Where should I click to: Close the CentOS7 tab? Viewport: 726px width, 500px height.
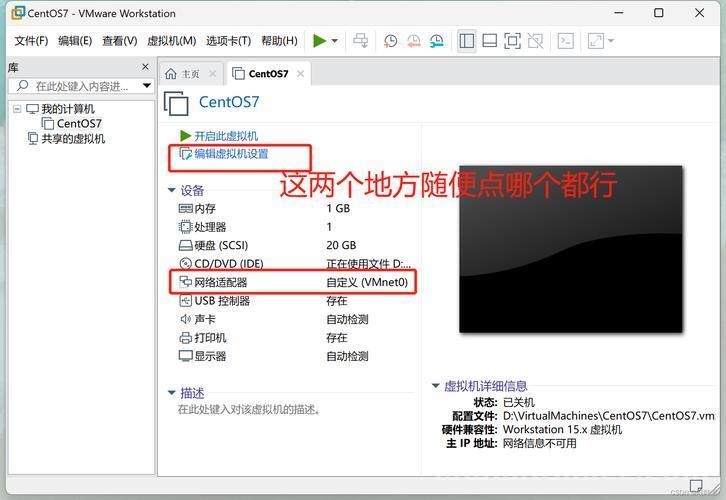point(300,74)
